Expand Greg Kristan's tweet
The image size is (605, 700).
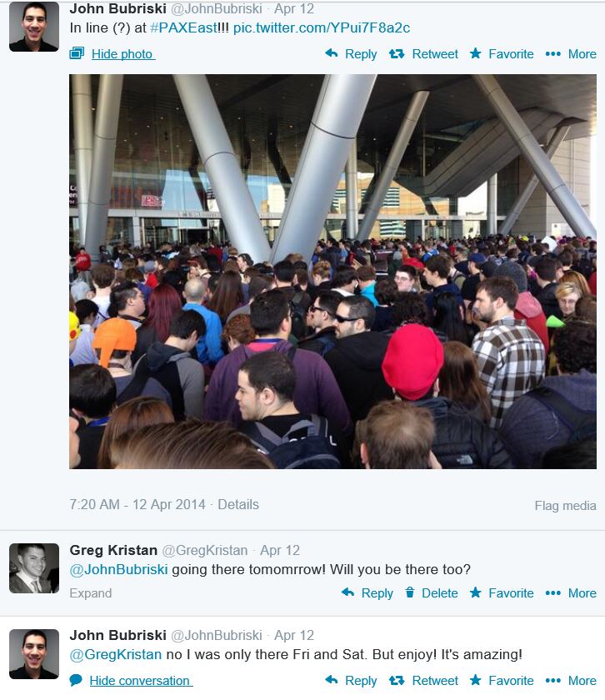click(x=91, y=593)
